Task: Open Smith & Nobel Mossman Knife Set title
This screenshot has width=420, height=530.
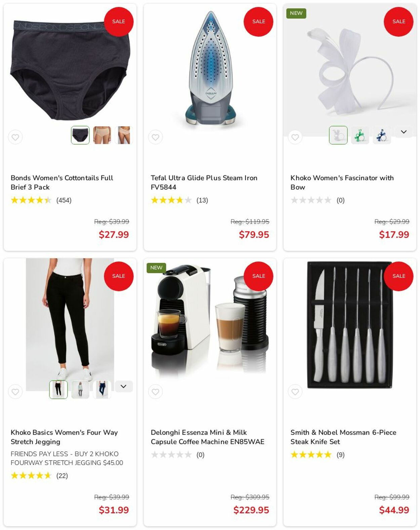Action: point(343,437)
